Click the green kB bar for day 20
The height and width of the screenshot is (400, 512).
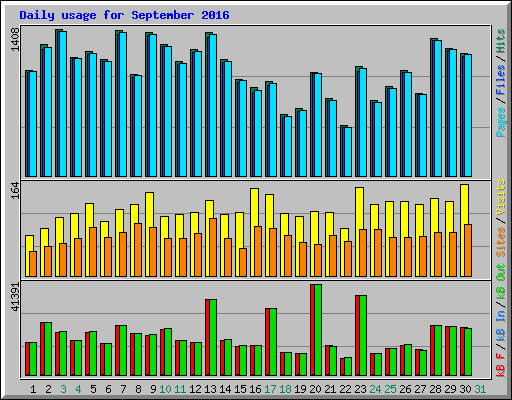pos(318,330)
